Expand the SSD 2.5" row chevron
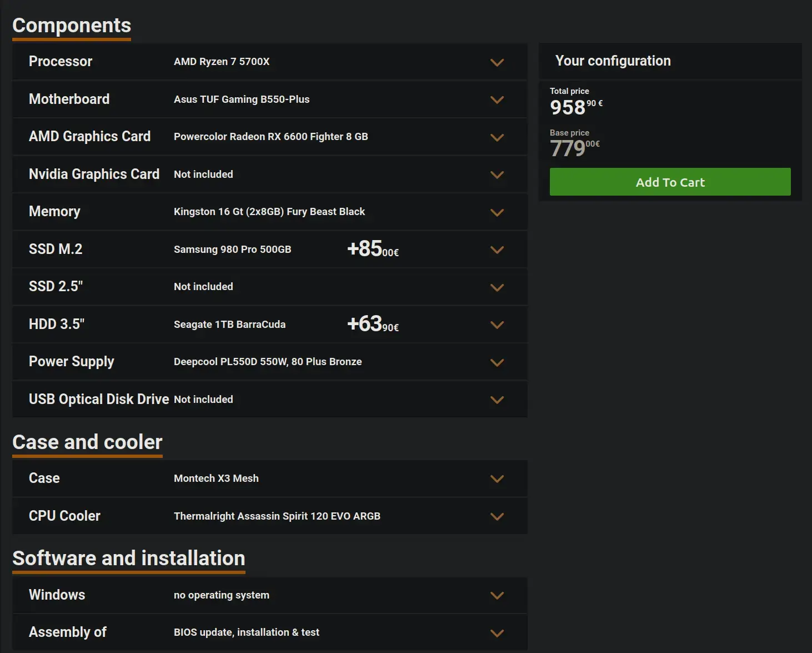 [x=497, y=287]
